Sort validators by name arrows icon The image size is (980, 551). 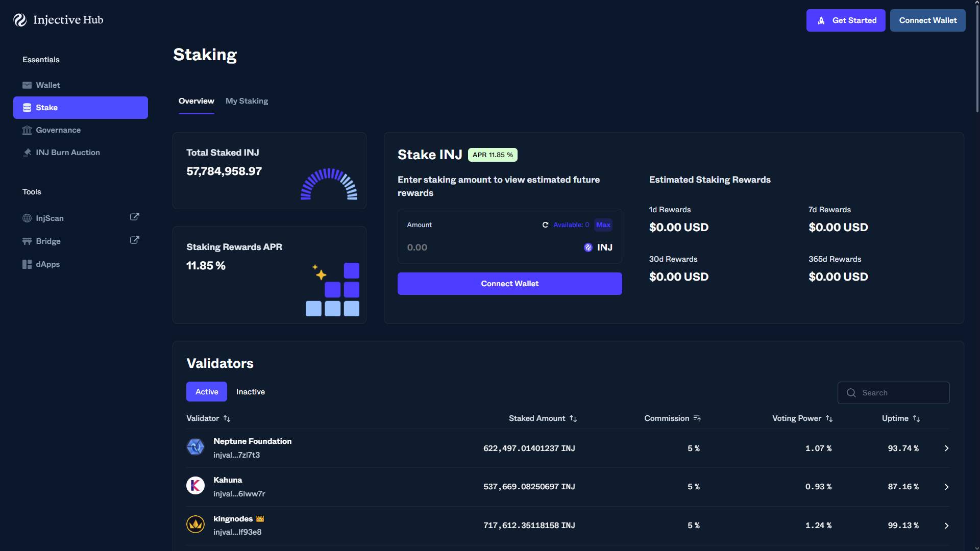[x=227, y=418]
